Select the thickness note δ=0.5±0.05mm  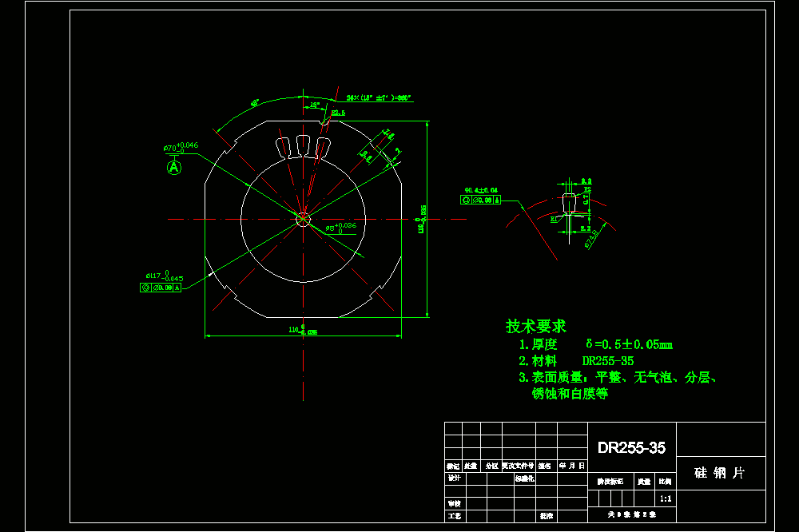pos(629,344)
